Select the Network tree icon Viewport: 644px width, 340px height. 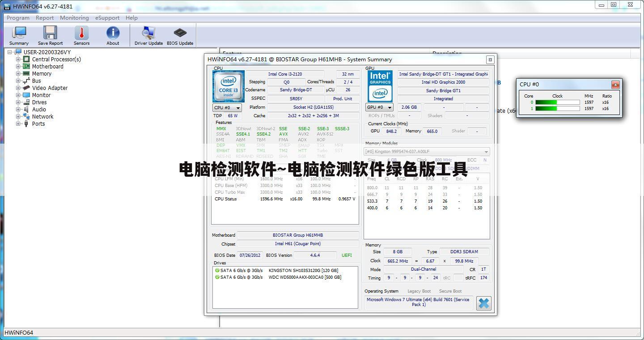pos(26,116)
